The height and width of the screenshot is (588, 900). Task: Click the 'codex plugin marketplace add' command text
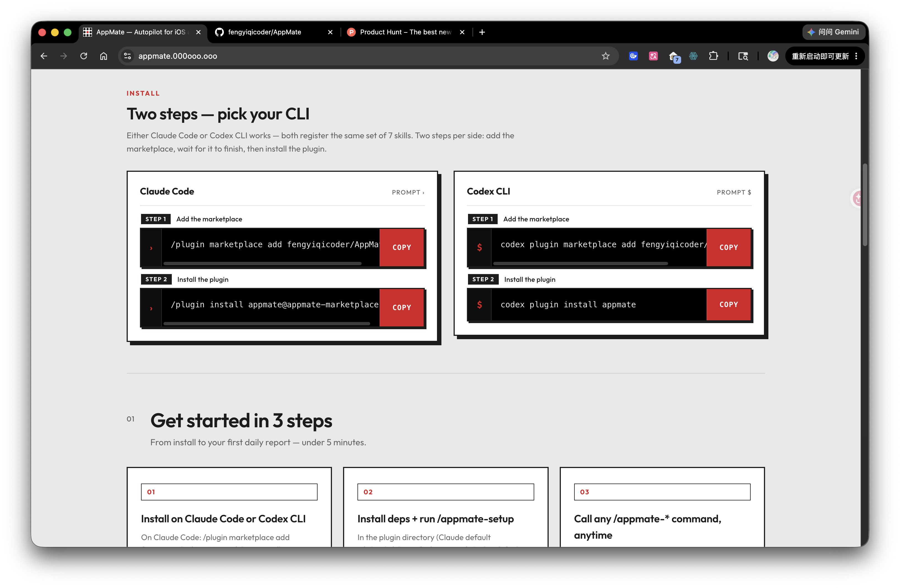pyautogui.click(x=603, y=244)
